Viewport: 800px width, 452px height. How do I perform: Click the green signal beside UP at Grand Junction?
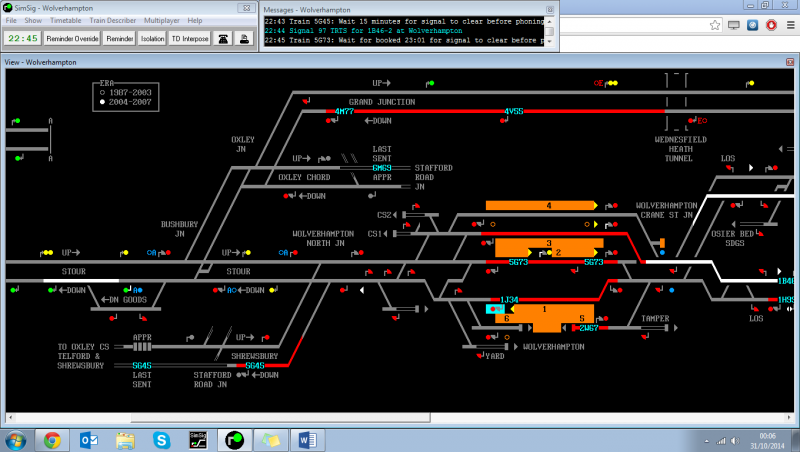tap(430, 83)
